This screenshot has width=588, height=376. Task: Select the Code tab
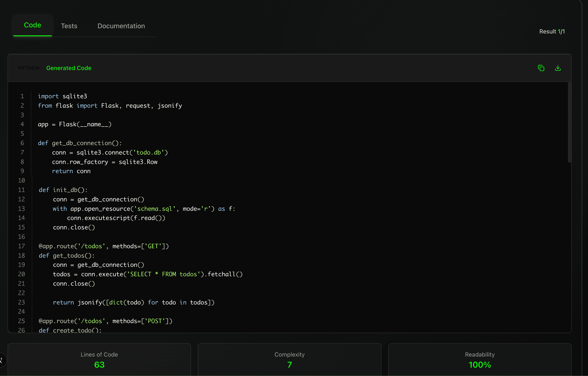[x=32, y=25]
